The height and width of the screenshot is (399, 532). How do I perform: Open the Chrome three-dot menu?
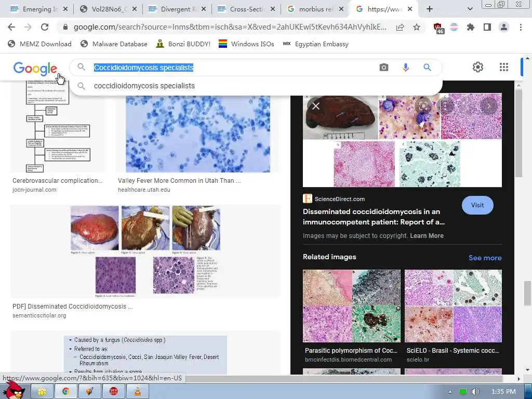point(521,27)
